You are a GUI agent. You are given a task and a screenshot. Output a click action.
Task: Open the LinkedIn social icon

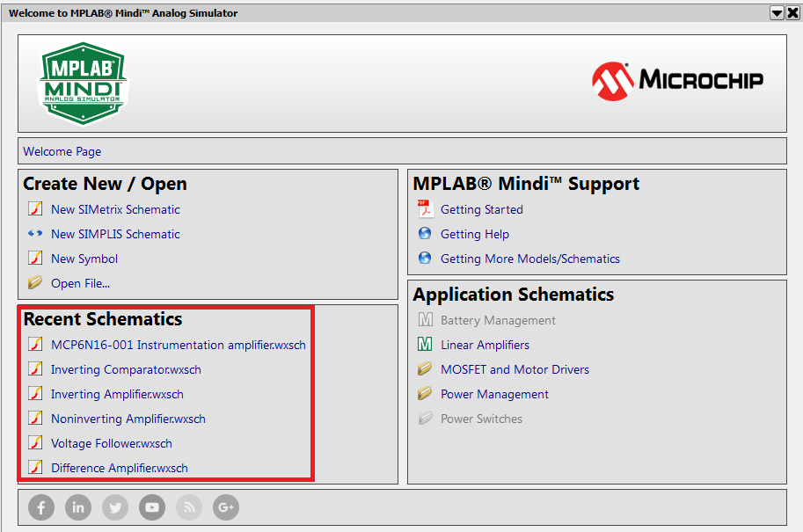click(78, 507)
